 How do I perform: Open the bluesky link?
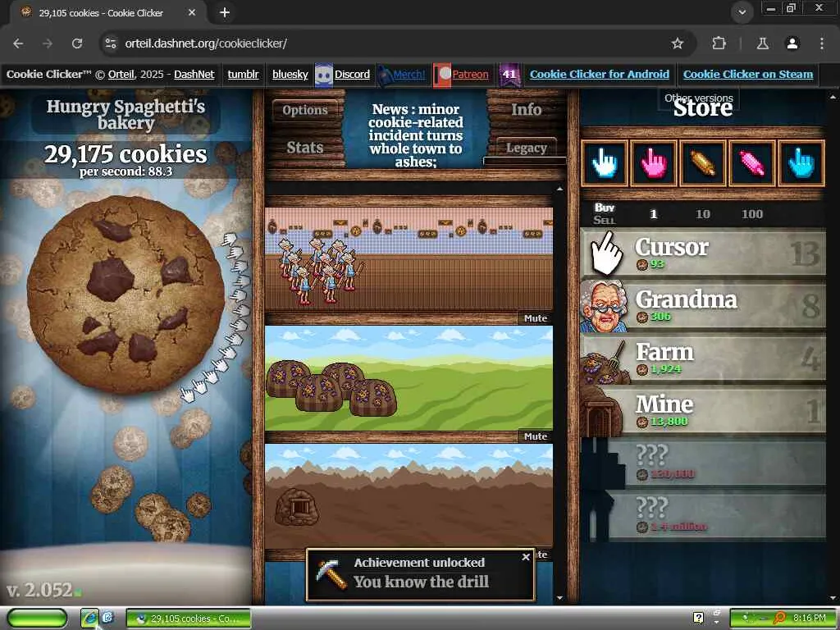tap(290, 75)
